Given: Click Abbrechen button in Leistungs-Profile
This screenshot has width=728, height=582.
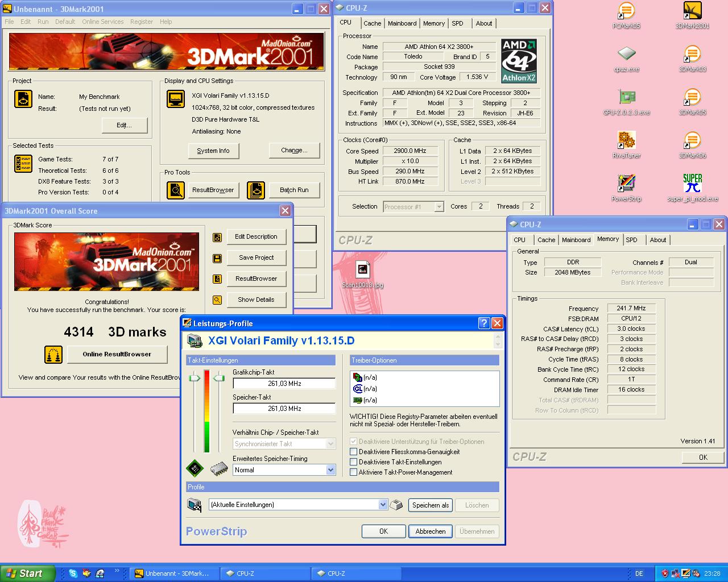Looking at the screenshot, I should [x=431, y=531].
